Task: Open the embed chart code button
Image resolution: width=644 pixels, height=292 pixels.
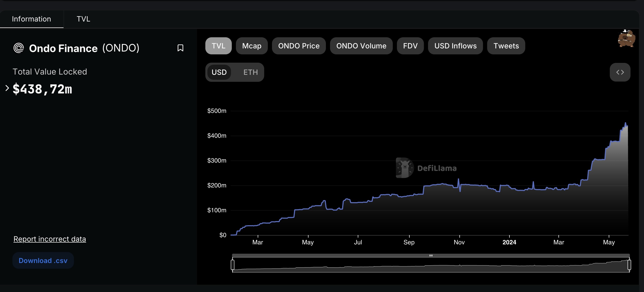Action: click(x=620, y=72)
